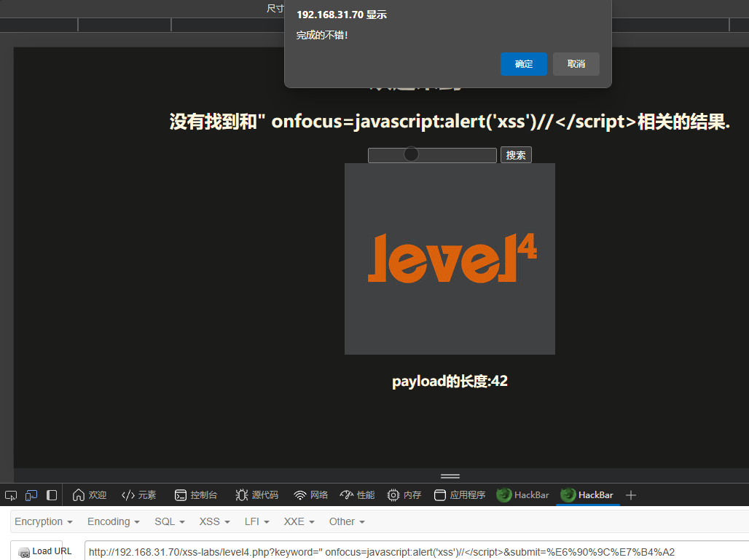Screen dimensions: 749x560
Task: Toggle device emulation mode icon
Action: click(31, 495)
